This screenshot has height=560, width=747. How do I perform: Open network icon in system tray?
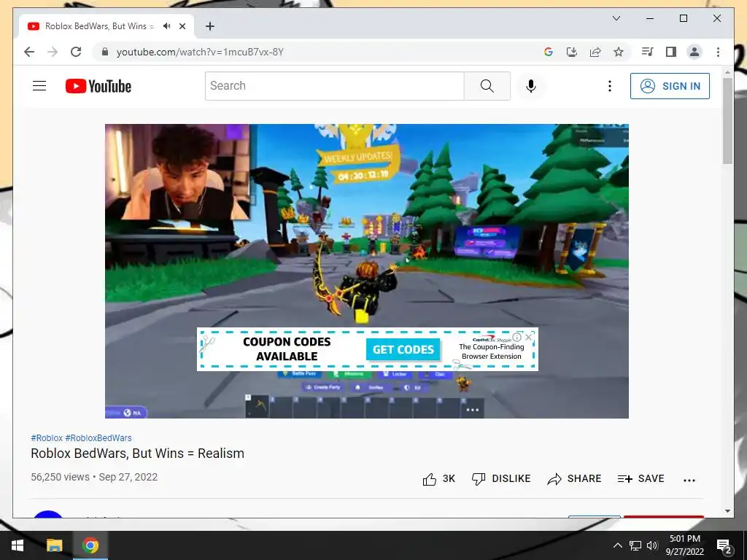point(635,545)
